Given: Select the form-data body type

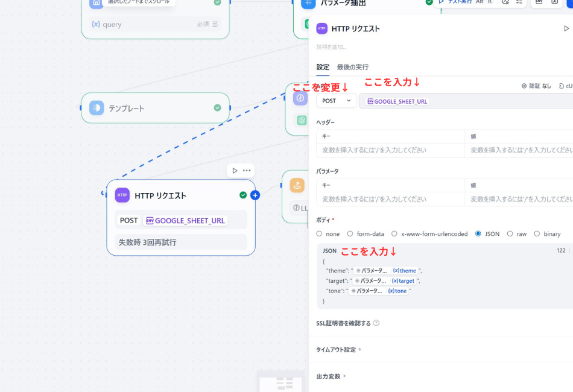Looking at the screenshot, I should [350, 234].
